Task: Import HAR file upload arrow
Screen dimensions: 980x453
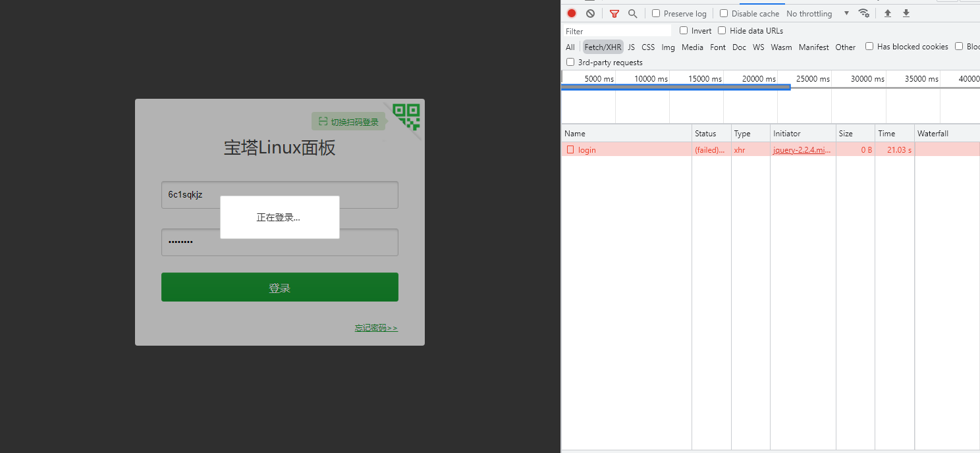Action: click(888, 13)
